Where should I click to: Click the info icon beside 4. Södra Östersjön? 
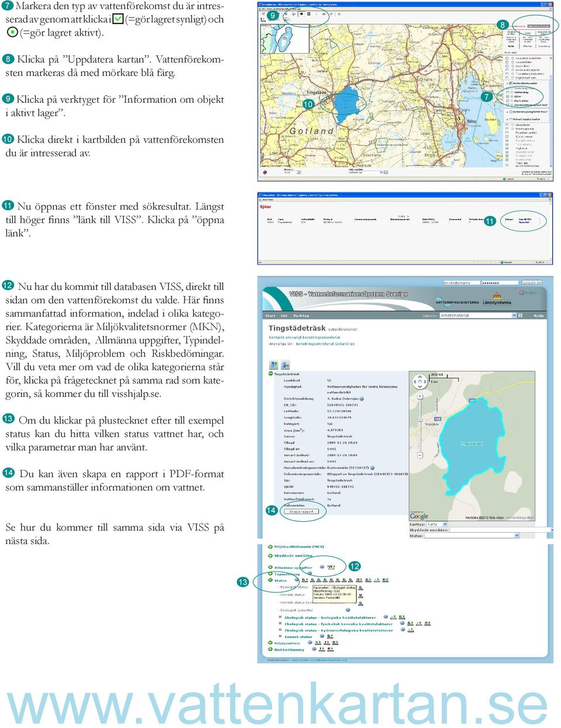pyautogui.click(x=362, y=399)
